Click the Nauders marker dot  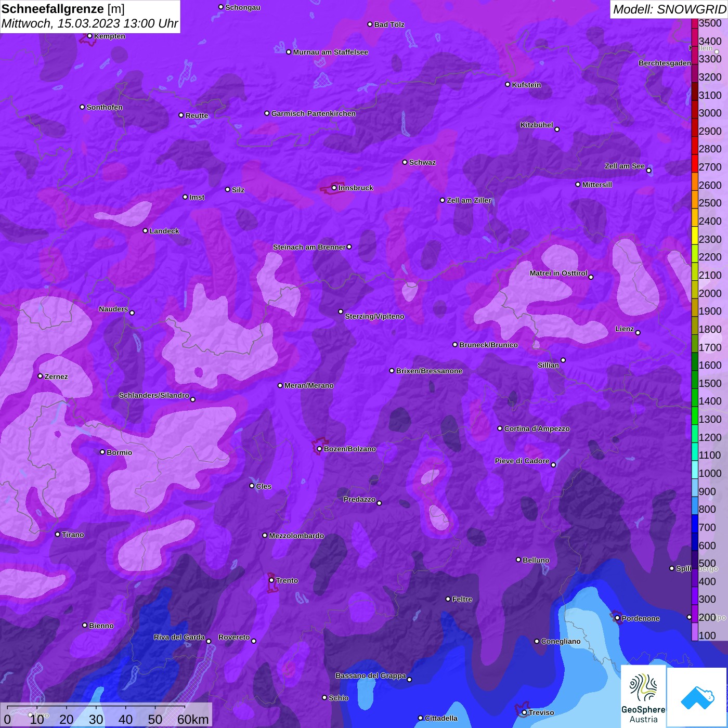coord(132,313)
